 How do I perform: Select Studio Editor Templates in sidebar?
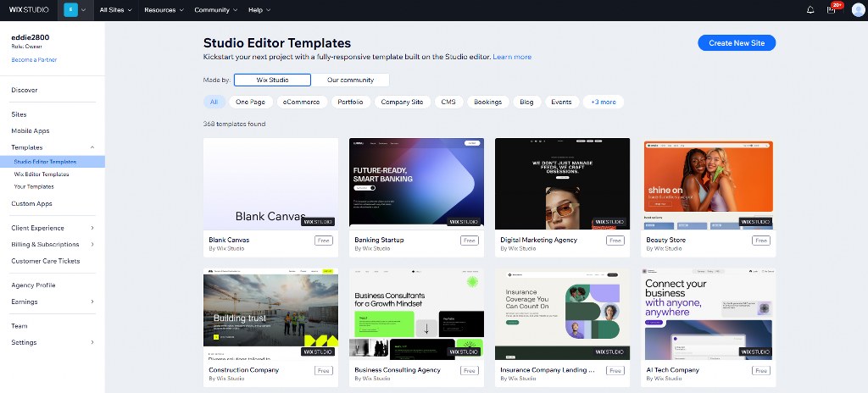point(53,162)
